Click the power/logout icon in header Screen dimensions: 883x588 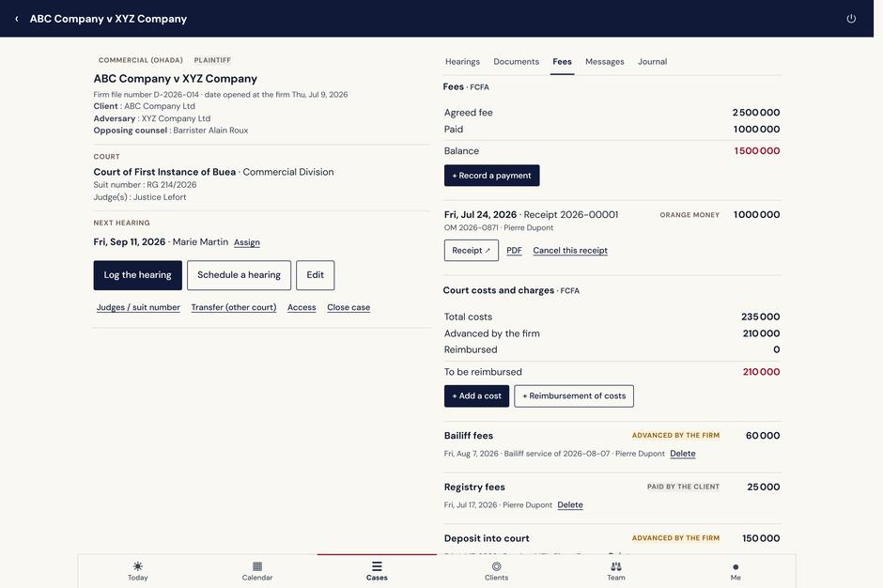pos(851,19)
